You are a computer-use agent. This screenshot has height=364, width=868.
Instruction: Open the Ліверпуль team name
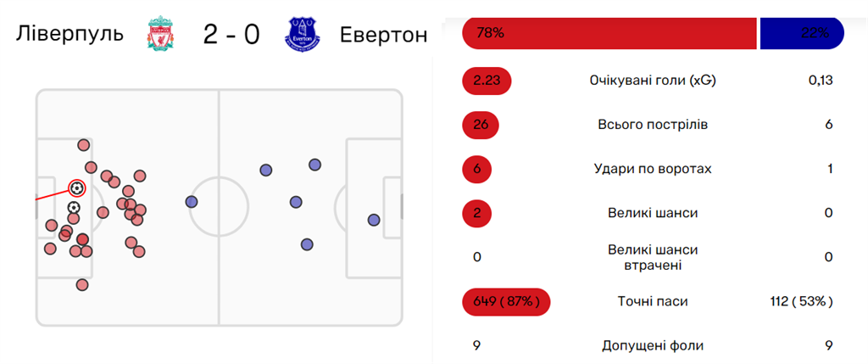pos(70,34)
